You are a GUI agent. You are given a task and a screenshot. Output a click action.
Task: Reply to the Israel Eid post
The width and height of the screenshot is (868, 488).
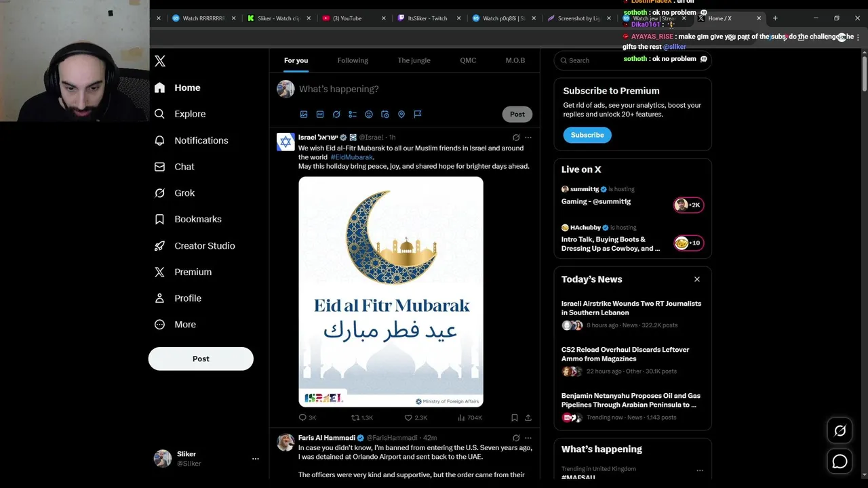click(x=308, y=418)
